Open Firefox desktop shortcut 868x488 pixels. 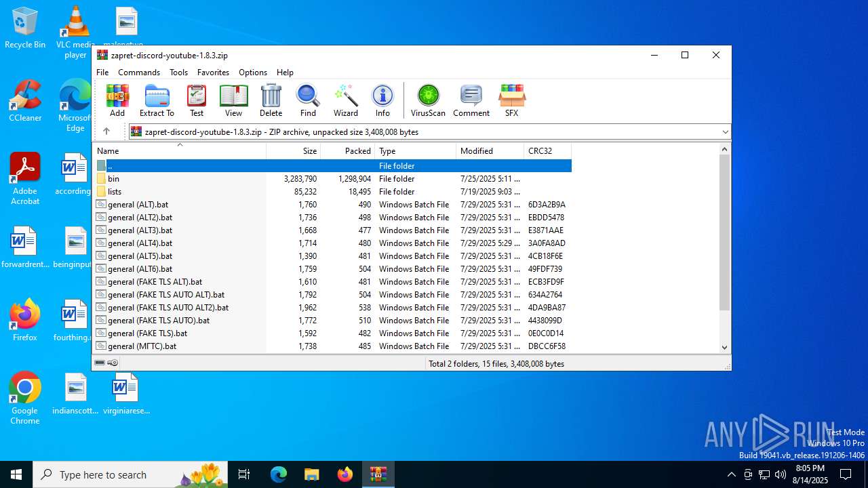[25, 320]
